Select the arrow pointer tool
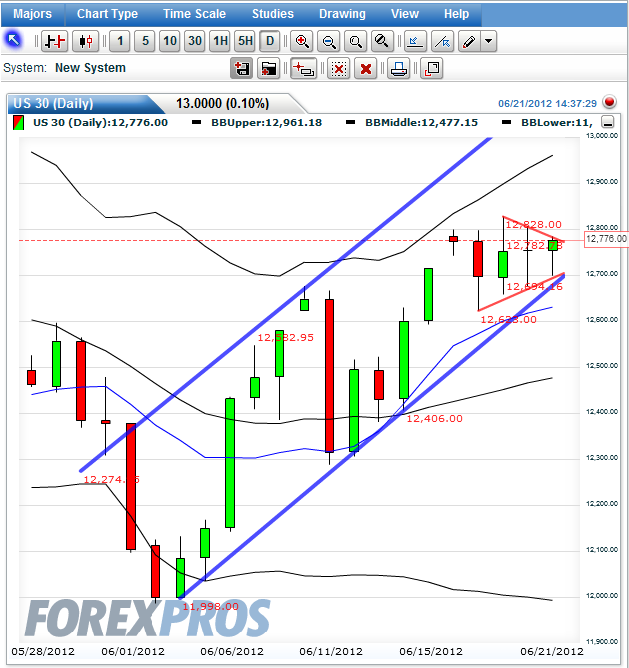This screenshot has width=629, height=668. pyautogui.click(x=13, y=40)
